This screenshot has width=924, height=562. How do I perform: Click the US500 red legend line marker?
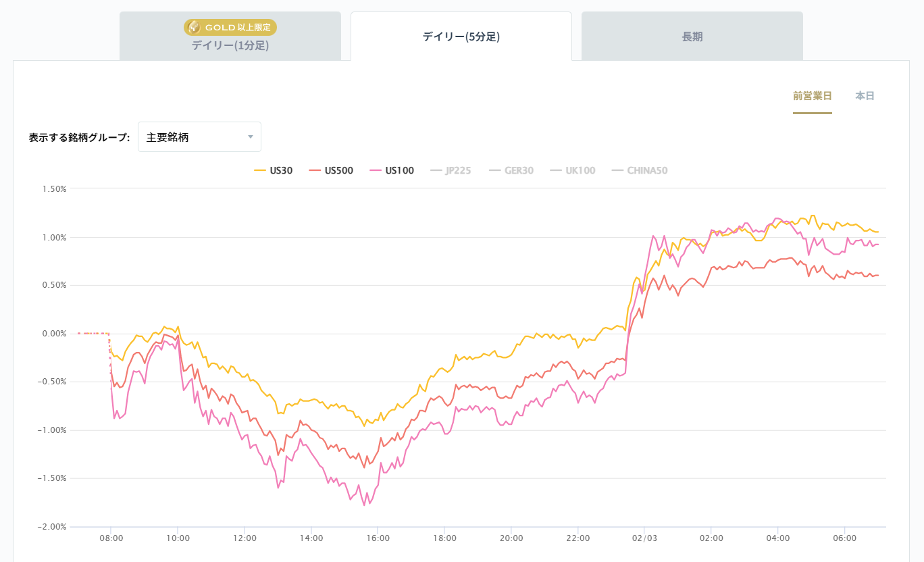[x=315, y=171]
